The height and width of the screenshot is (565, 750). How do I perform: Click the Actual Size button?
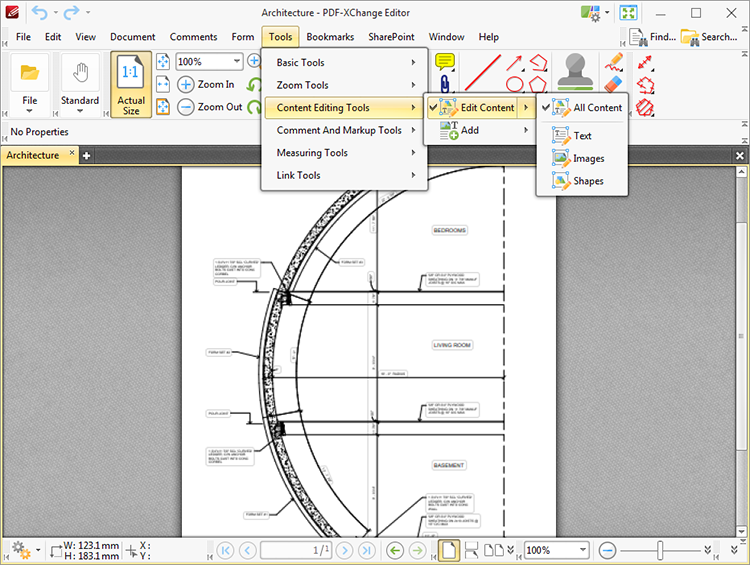click(131, 85)
